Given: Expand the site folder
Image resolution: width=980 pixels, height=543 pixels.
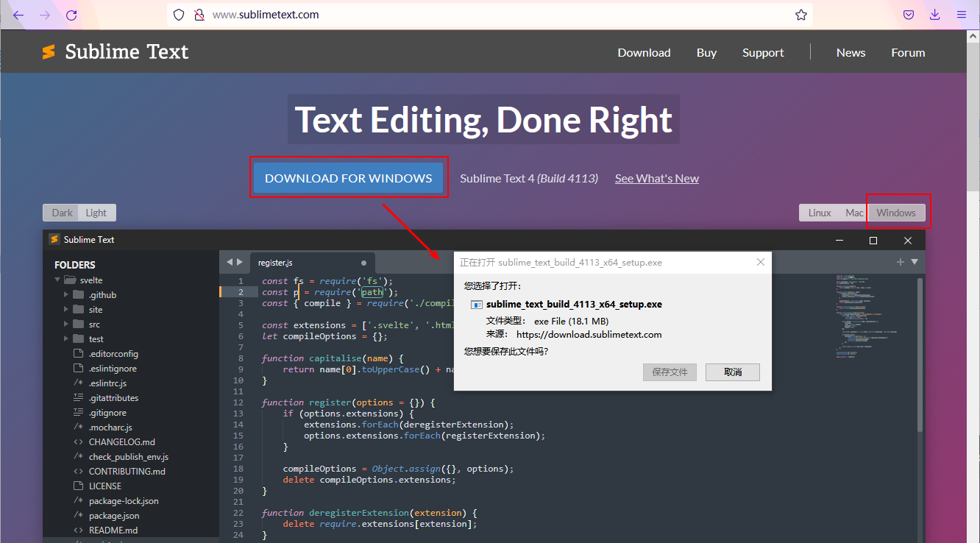Looking at the screenshot, I should pos(67,310).
